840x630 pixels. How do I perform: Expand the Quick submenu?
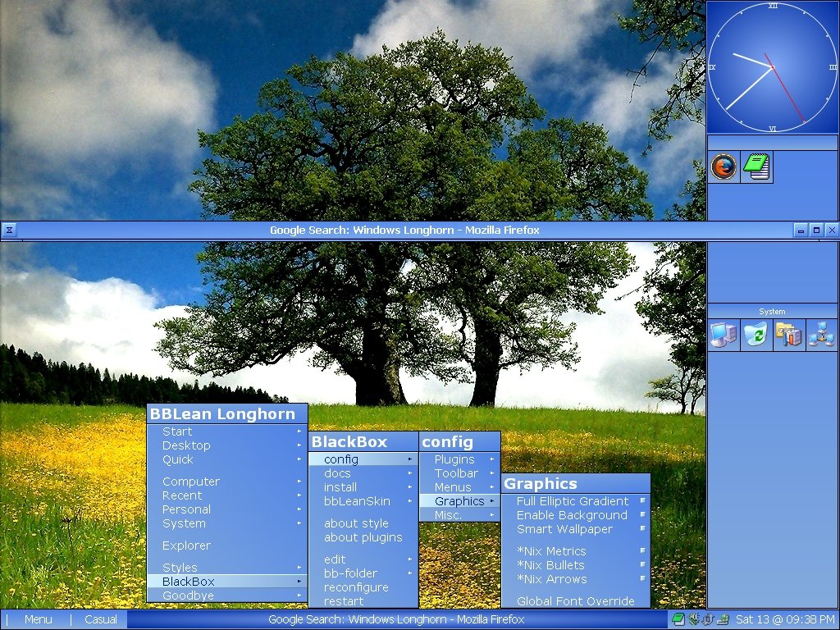click(x=227, y=459)
